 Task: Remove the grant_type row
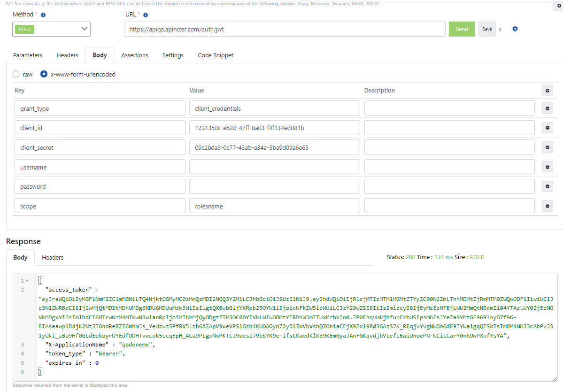click(x=547, y=108)
